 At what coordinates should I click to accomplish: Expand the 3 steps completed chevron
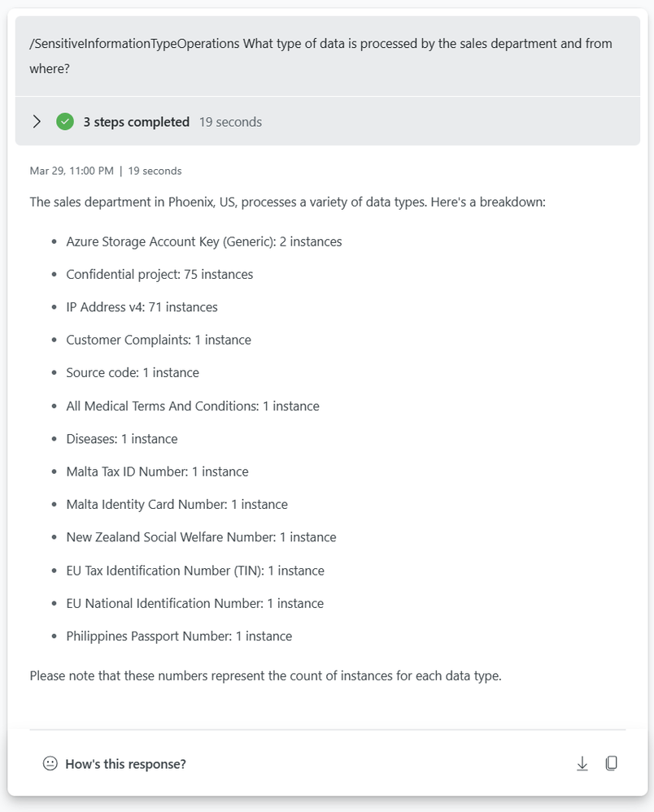[37, 122]
